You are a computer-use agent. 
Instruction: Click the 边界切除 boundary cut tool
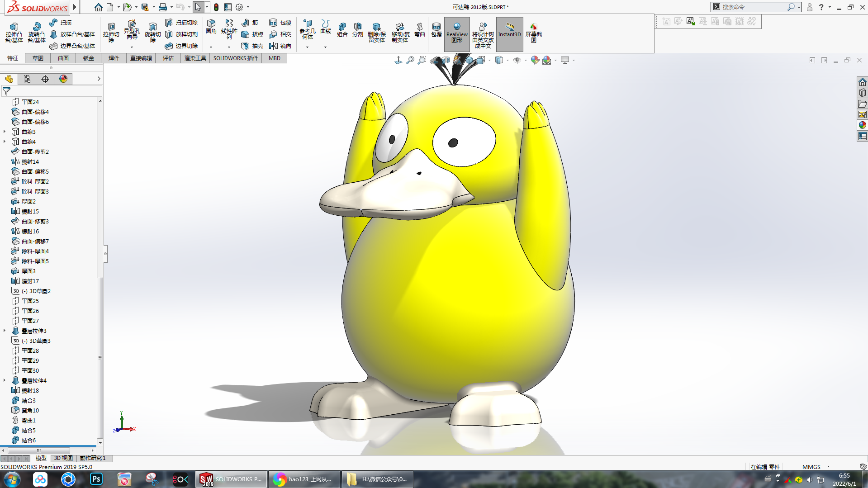181,46
